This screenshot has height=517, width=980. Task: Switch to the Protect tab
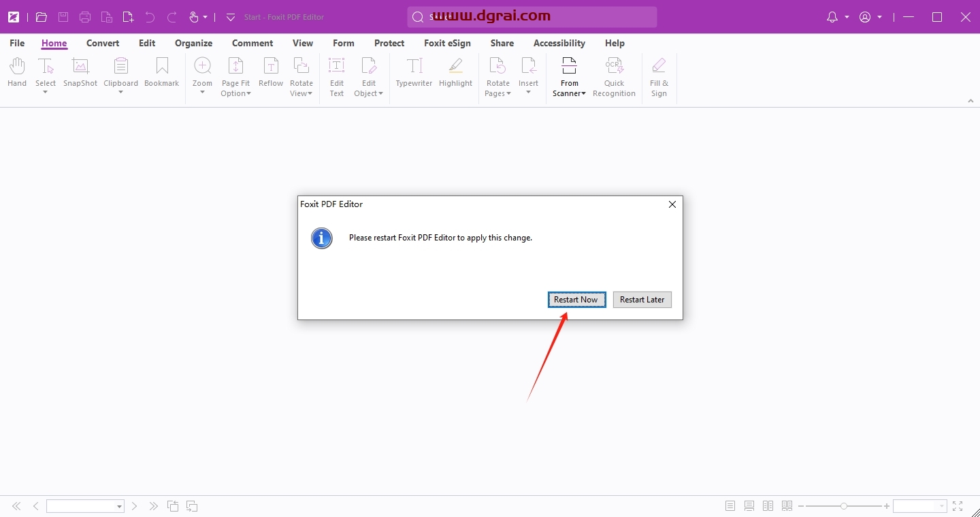389,43
